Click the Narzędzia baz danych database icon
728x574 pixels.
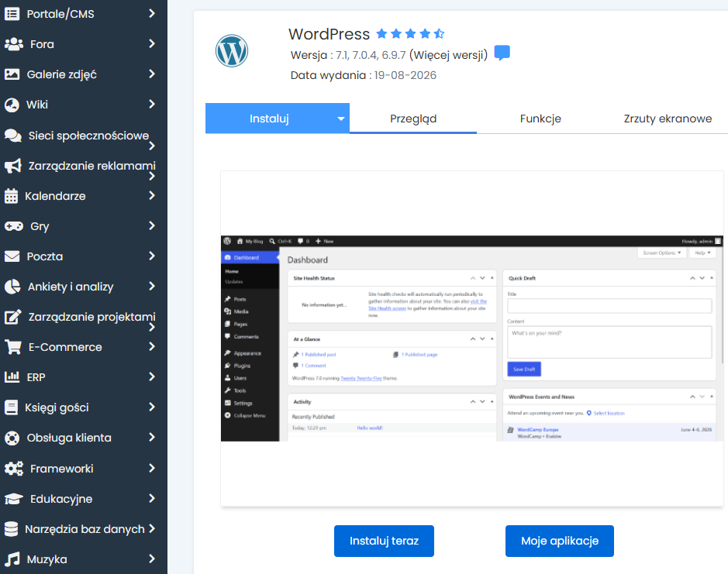pos(11,529)
